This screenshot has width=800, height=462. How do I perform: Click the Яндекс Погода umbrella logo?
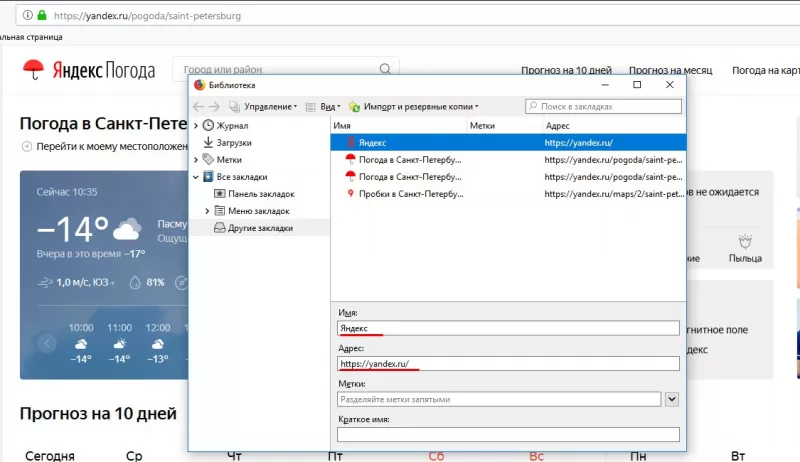pos(33,70)
